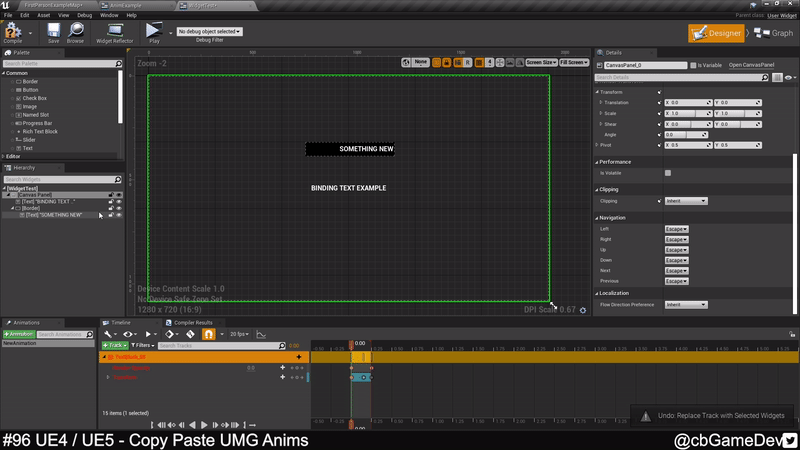
Task: Enable the Is Volatile checkbox
Action: tap(668, 173)
